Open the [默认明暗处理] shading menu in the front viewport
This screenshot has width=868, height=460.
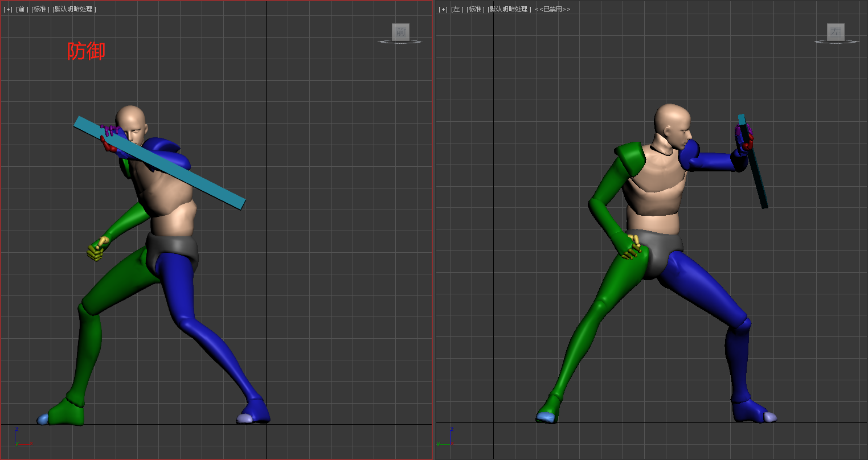74,9
